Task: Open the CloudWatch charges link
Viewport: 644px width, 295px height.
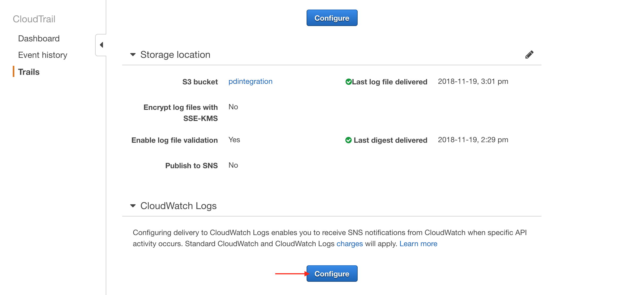Action: (x=349, y=244)
